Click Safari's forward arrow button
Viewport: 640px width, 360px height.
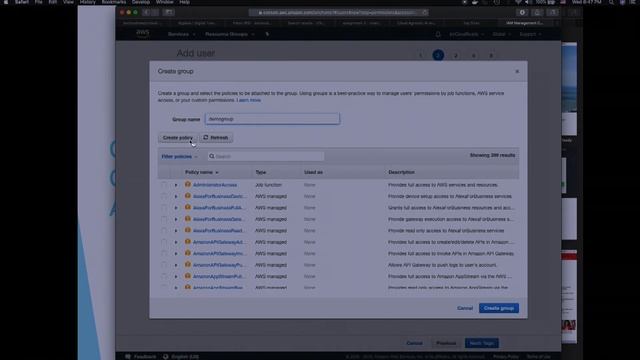click(x=155, y=13)
